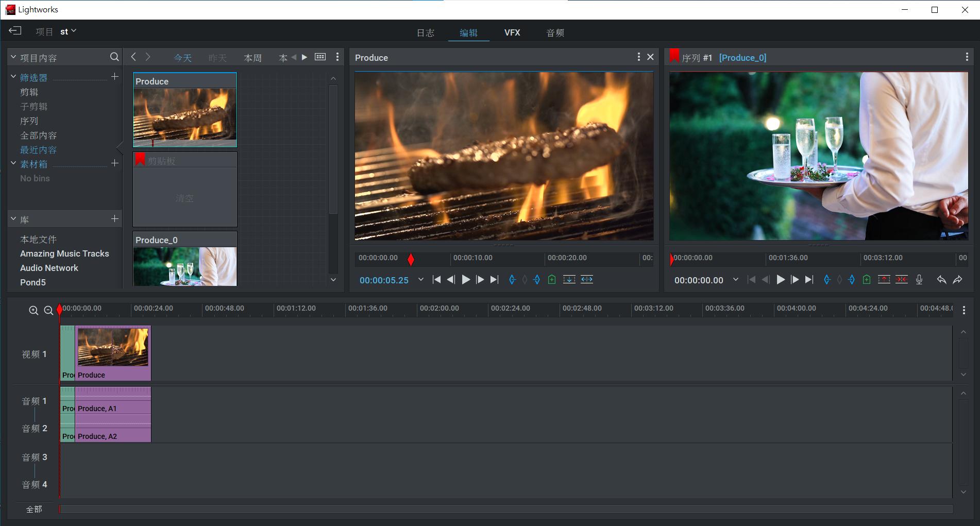Open the project name st dropdown
The image size is (980, 526).
pyautogui.click(x=68, y=31)
